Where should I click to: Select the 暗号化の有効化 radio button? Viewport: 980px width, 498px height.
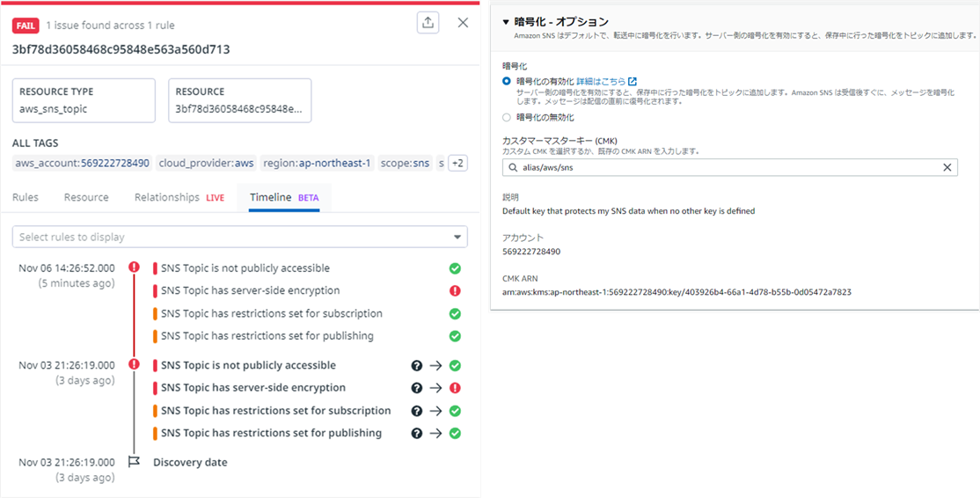[x=506, y=81]
